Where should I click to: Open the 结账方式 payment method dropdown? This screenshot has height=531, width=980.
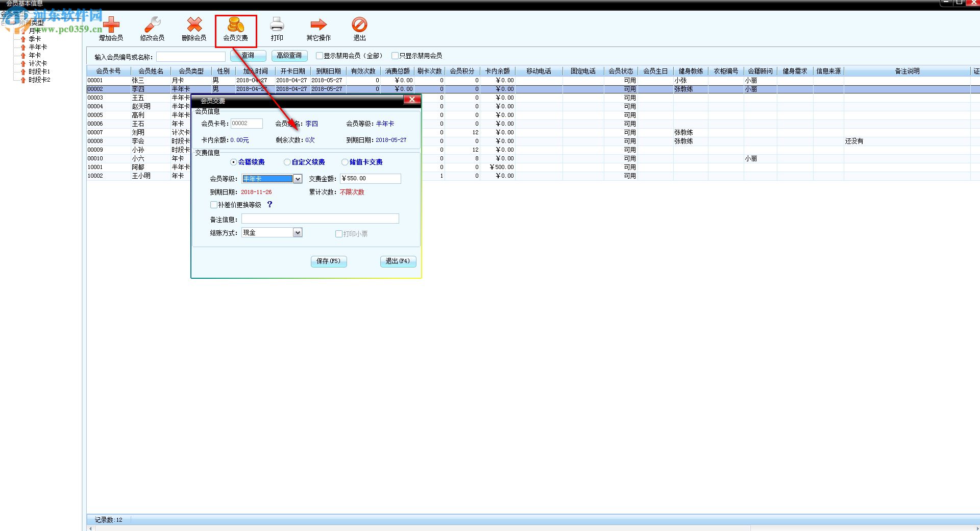[x=298, y=233]
